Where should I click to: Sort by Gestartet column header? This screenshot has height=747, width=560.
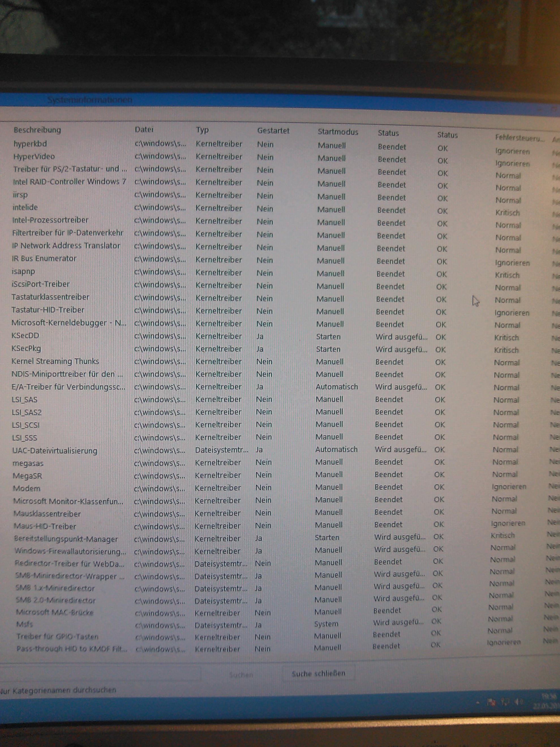pyautogui.click(x=273, y=131)
